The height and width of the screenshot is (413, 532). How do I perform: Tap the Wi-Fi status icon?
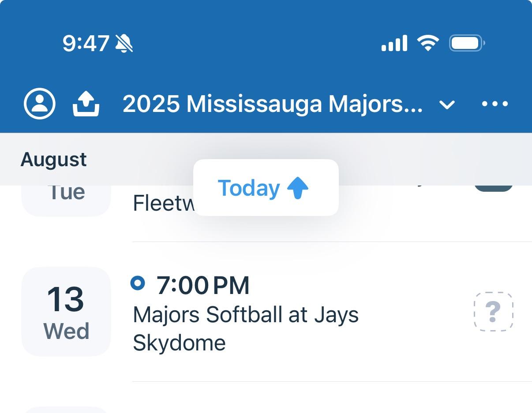point(428,43)
